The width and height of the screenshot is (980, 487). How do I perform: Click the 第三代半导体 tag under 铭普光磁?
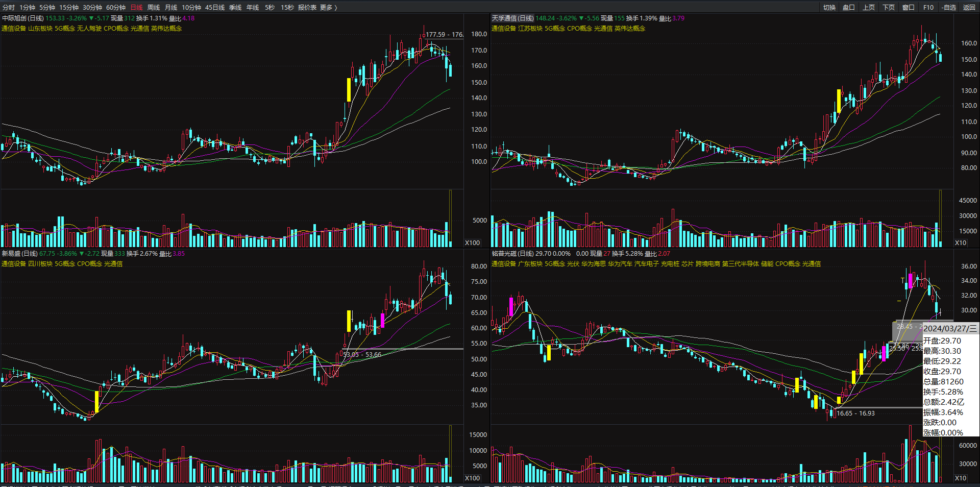[x=740, y=264]
